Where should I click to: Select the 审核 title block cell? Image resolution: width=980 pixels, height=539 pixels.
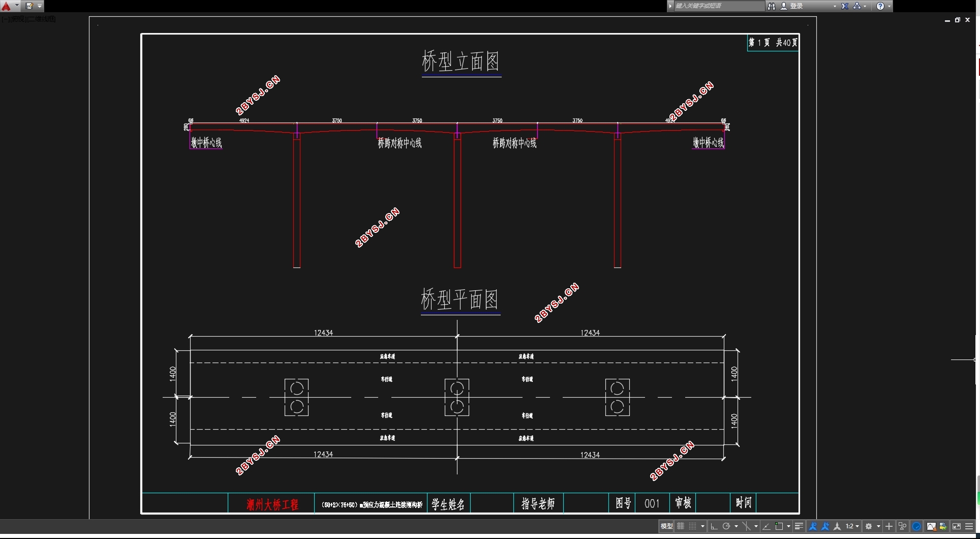pos(683,503)
